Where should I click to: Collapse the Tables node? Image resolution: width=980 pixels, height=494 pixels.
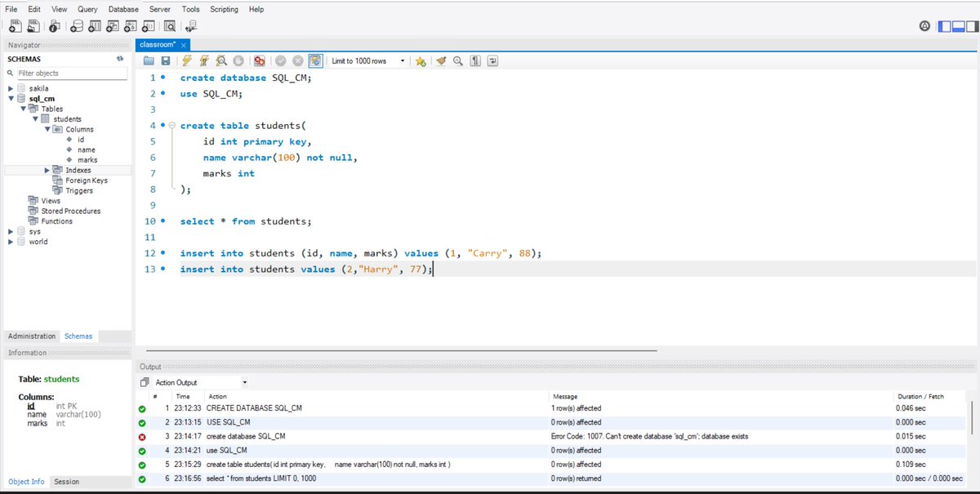(x=24, y=109)
